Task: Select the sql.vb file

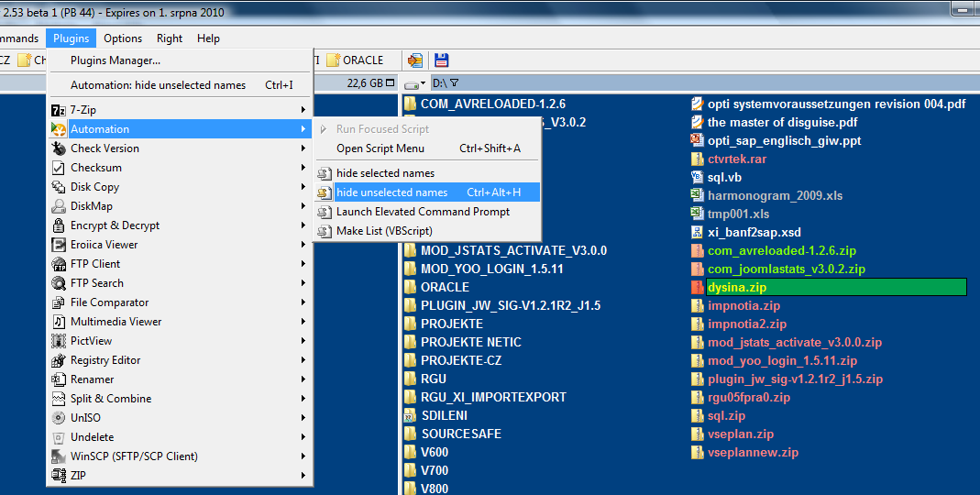Action: 716,178
